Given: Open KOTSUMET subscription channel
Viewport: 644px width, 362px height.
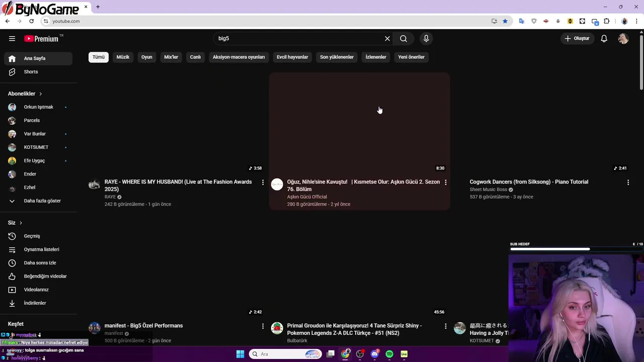Looking at the screenshot, I should (38, 147).
